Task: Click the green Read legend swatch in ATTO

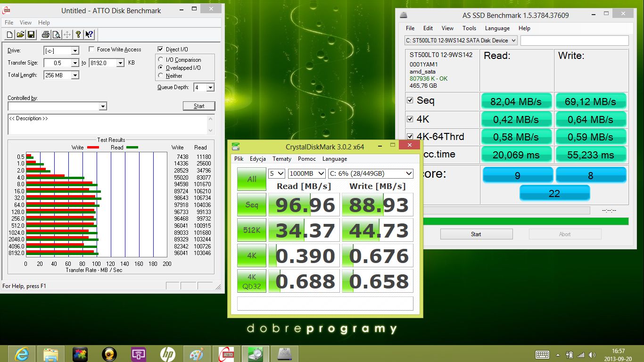Action: pos(132,148)
